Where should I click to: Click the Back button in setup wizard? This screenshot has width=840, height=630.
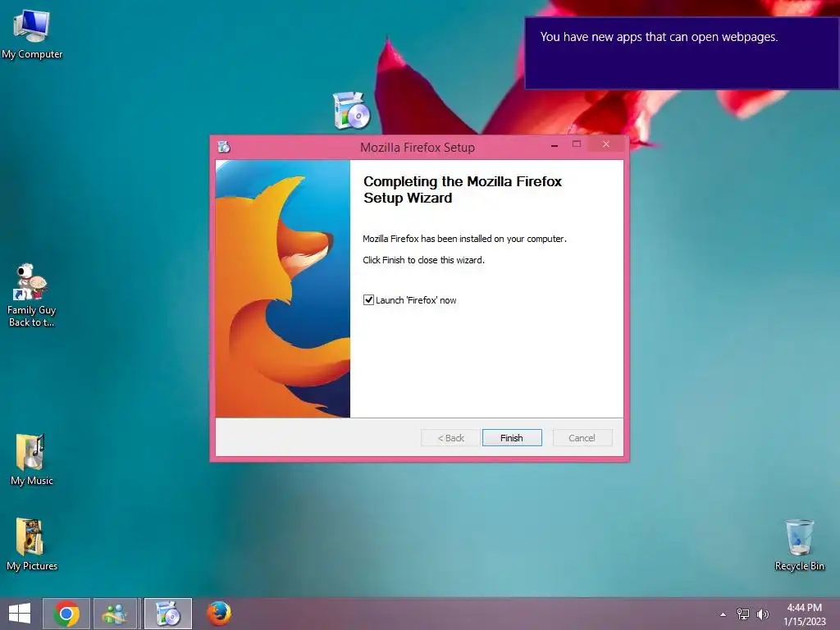[450, 438]
